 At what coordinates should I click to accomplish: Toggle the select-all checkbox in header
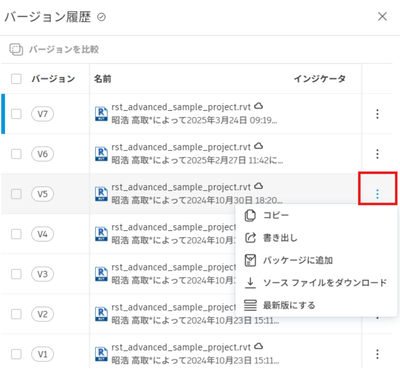click(16, 79)
